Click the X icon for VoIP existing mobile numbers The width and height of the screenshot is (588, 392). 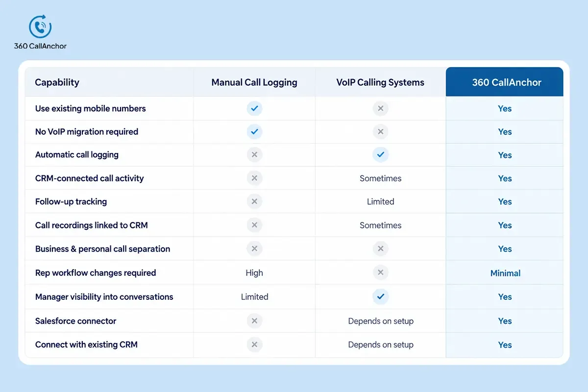380,108
